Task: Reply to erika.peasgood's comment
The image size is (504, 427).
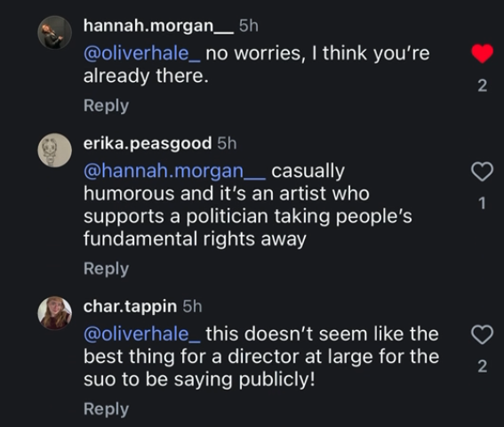Action: [x=106, y=269]
